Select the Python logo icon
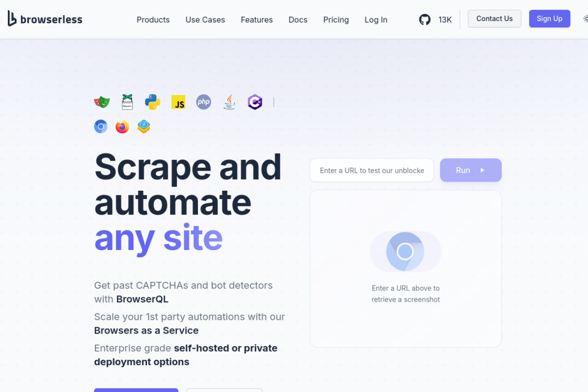 (x=153, y=102)
